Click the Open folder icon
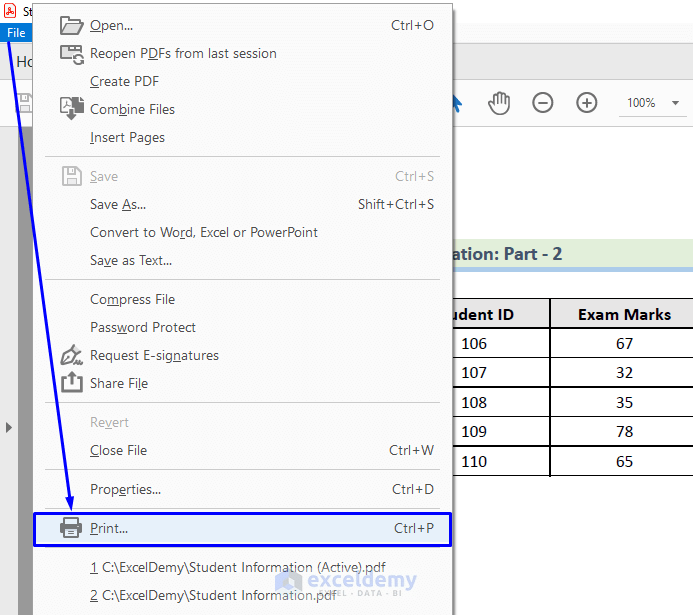This screenshot has height=615, width=693. pos(71,26)
